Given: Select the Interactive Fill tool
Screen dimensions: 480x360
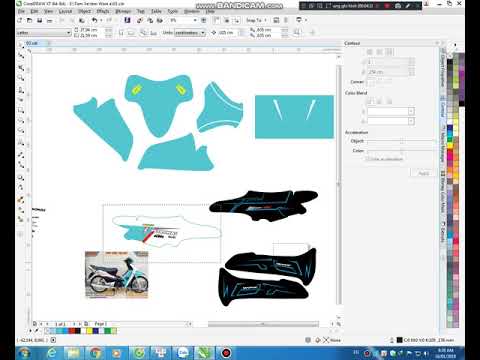Looking at the screenshot, I should tap(21, 209).
